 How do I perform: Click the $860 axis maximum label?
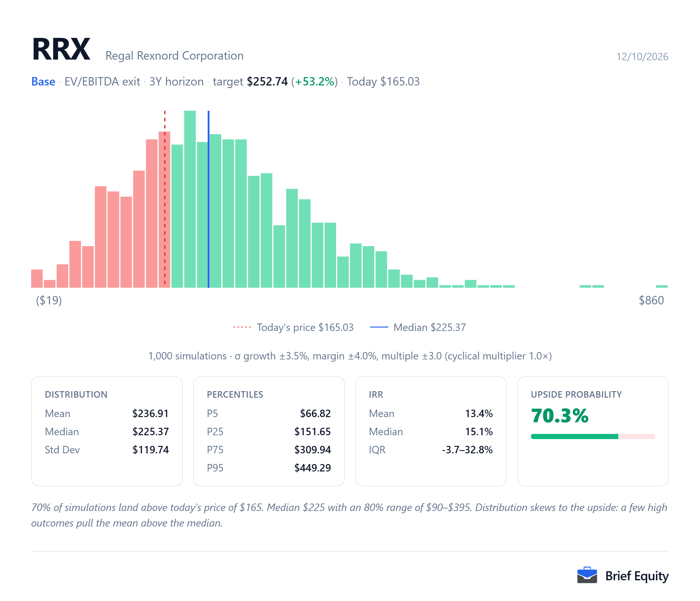651,300
